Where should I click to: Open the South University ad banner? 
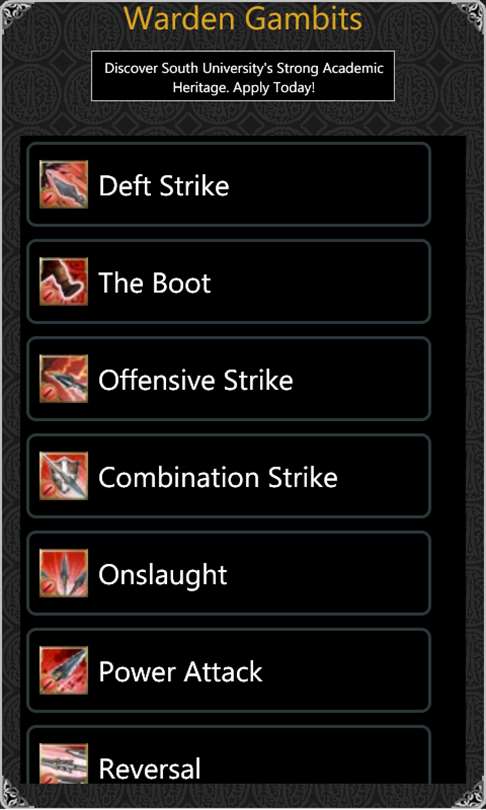(243, 76)
